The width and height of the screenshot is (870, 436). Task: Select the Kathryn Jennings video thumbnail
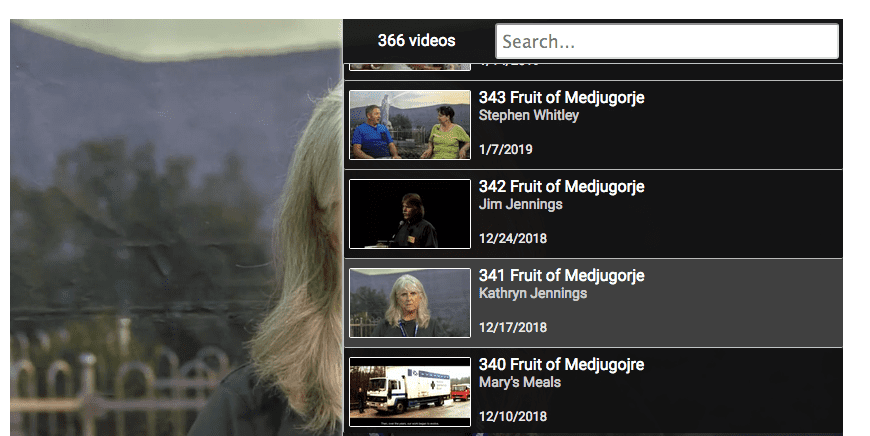pos(410,303)
